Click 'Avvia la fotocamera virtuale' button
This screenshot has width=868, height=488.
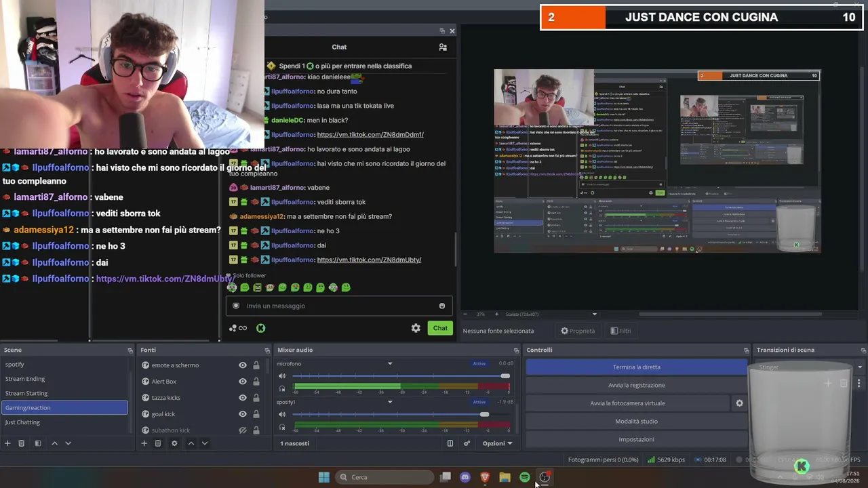[627, 403]
